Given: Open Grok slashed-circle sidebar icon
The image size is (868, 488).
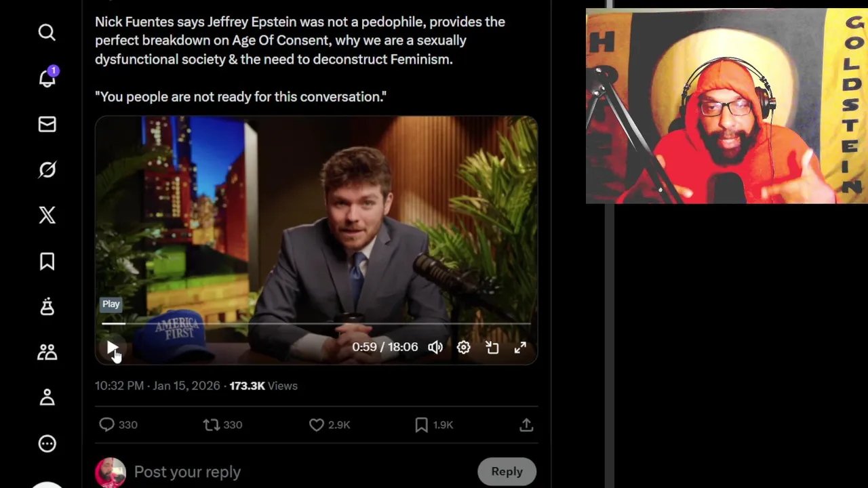Looking at the screenshot, I should (x=47, y=169).
